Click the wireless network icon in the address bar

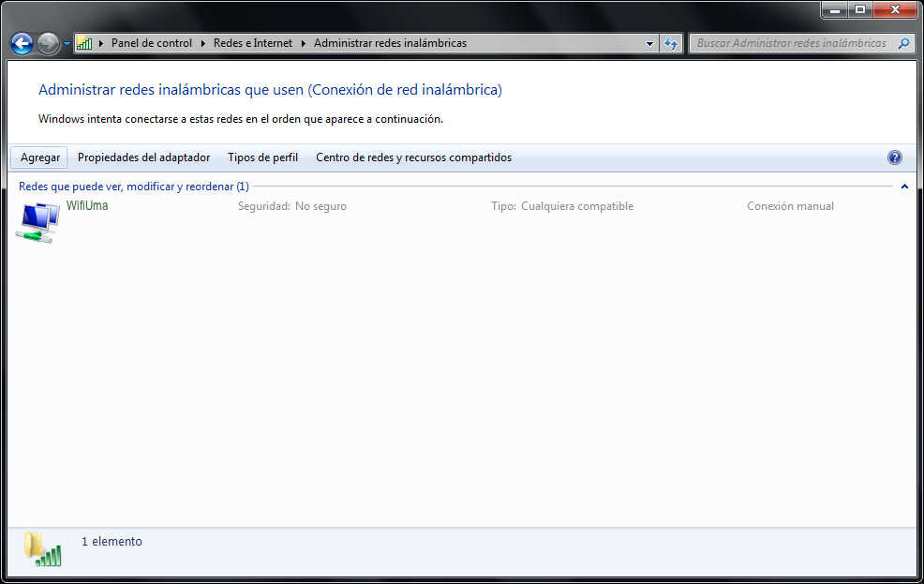(83, 42)
